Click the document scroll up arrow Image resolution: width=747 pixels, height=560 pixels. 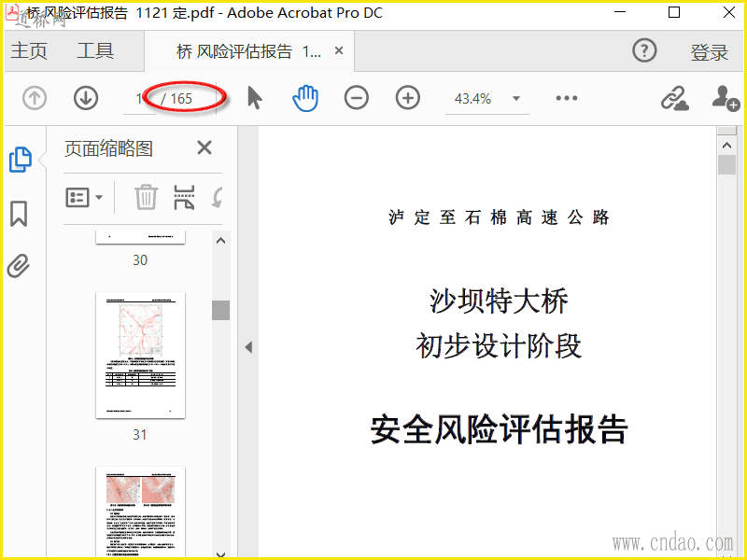pos(727,146)
